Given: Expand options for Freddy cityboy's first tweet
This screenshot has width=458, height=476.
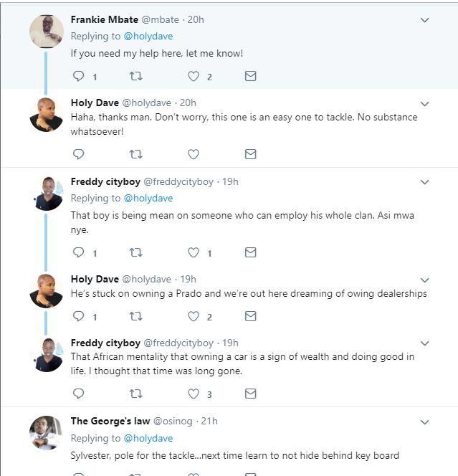Looking at the screenshot, I should pos(424,183).
